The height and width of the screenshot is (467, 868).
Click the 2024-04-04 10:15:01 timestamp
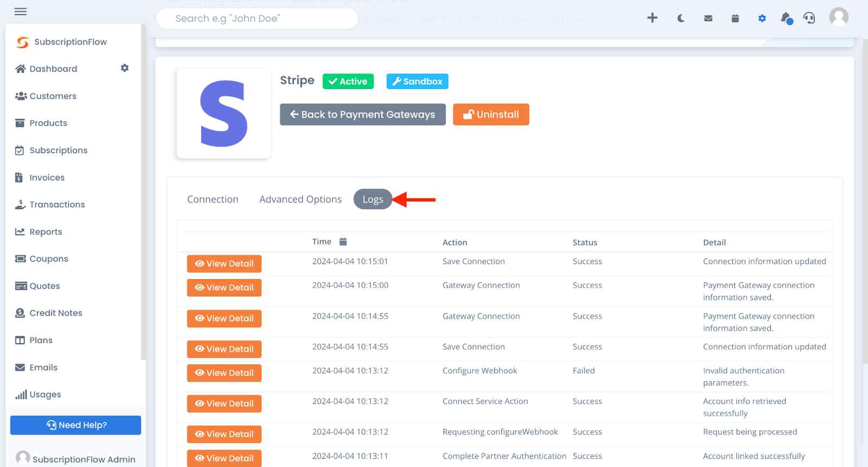click(x=350, y=262)
